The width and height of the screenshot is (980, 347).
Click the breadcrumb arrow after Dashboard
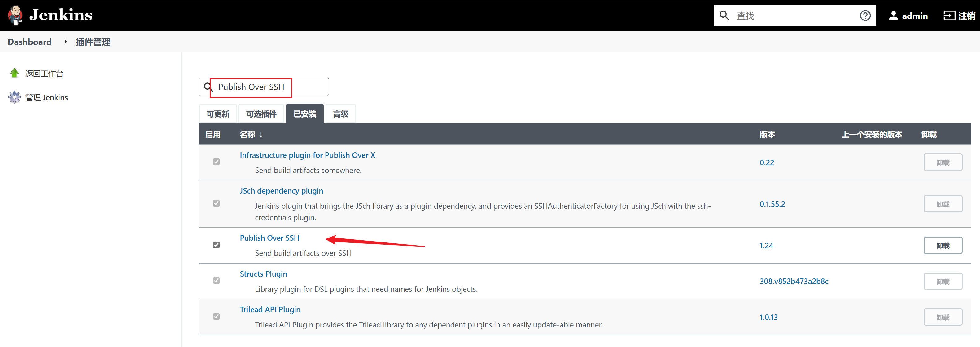pos(65,42)
